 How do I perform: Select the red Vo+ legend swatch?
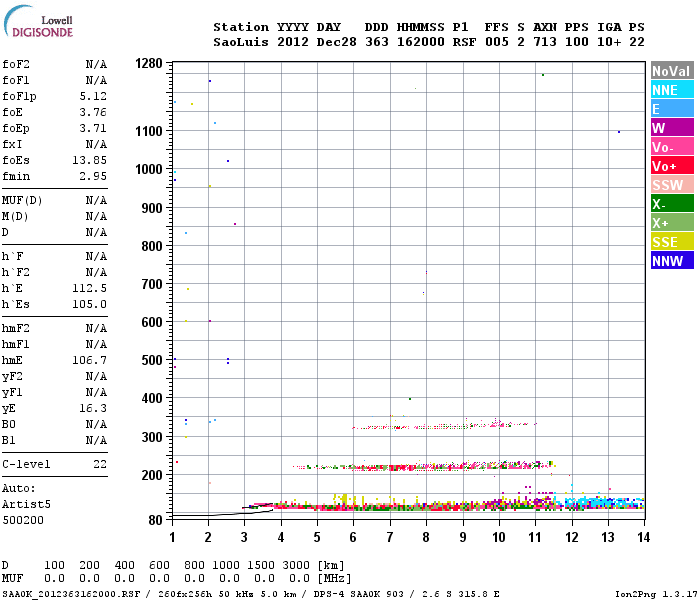click(672, 166)
